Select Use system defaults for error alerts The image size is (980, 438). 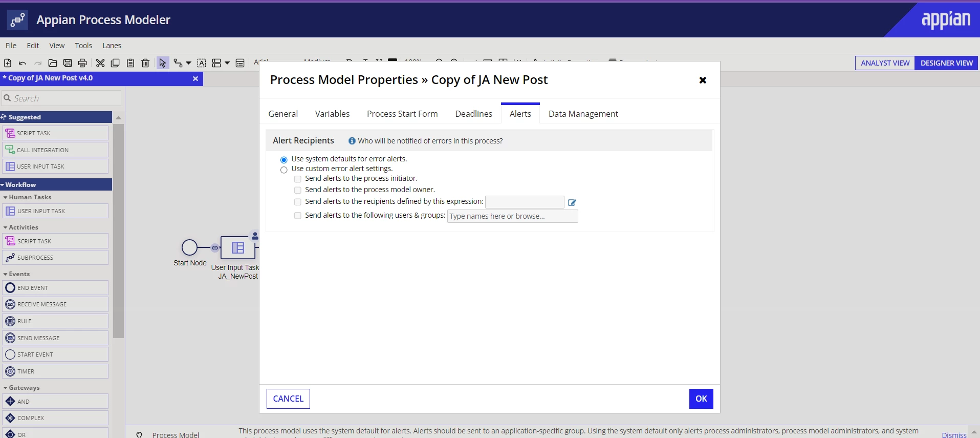tap(284, 160)
